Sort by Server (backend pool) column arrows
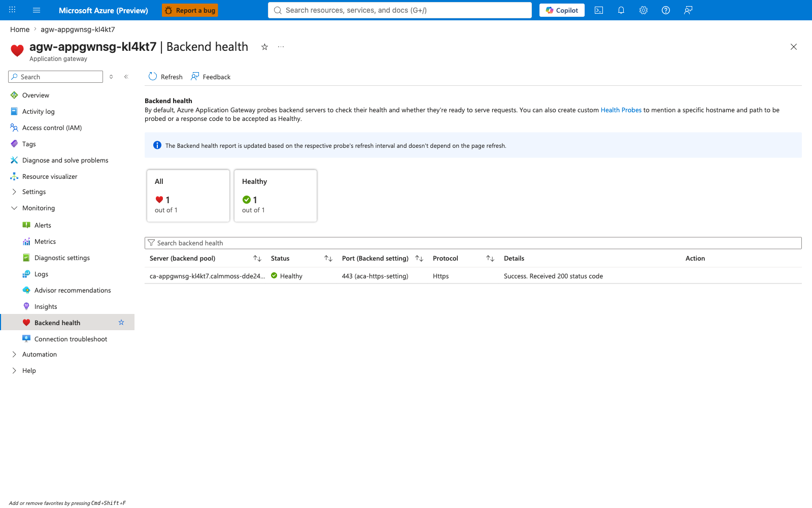This screenshot has width=812, height=508. coord(257,259)
